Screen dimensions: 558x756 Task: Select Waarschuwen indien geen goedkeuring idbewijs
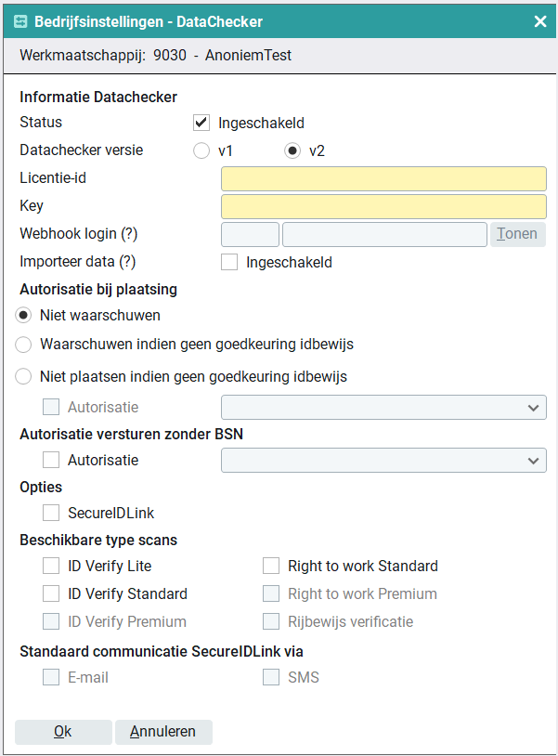coord(24,345)
